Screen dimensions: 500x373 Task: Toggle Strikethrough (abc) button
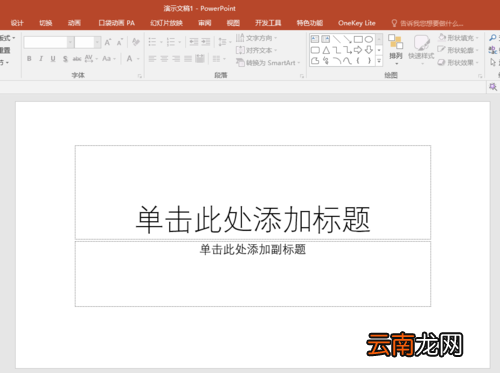coord(77,59)
